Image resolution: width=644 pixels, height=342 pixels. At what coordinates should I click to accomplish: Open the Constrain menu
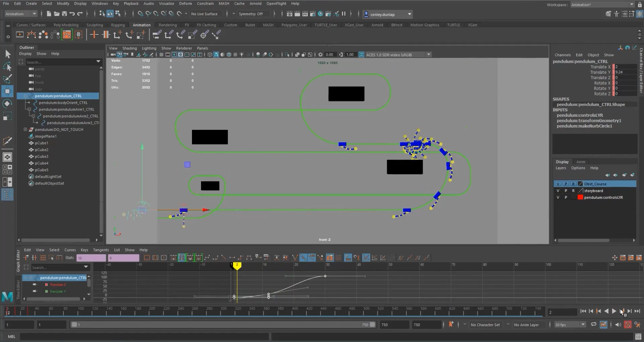pyautogui.click(x=205, y=3)
